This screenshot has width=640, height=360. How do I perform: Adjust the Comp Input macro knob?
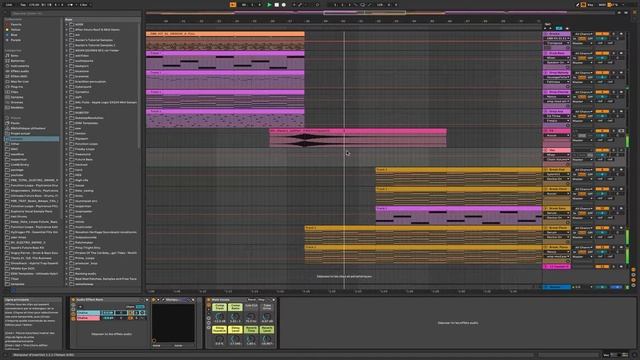click(x=220, y=316)
